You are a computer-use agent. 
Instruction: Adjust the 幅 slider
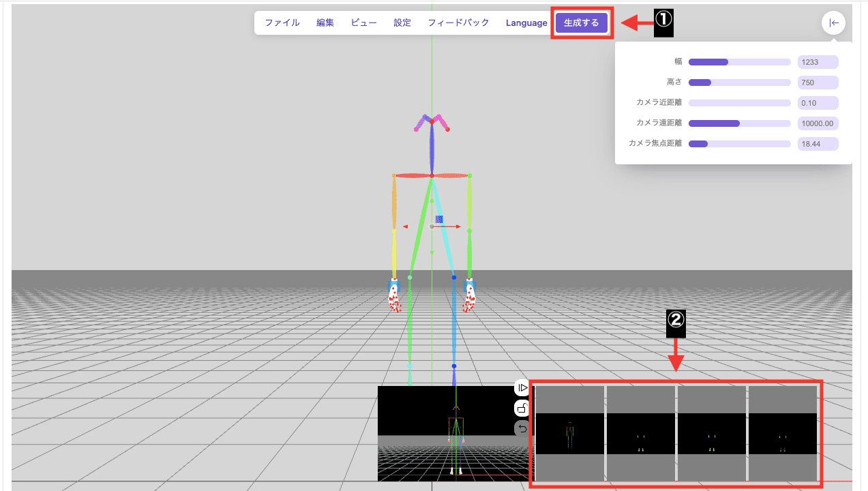tap(739, 61)
